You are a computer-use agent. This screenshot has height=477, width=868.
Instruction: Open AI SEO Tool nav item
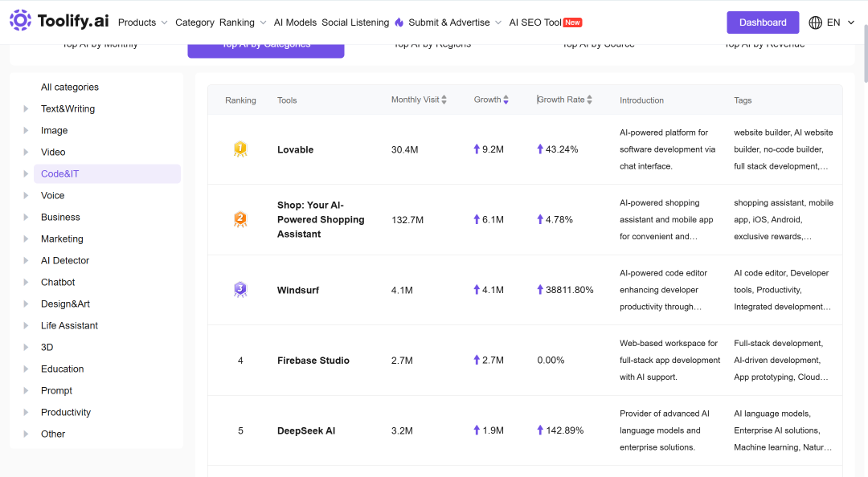pos(535,22)
